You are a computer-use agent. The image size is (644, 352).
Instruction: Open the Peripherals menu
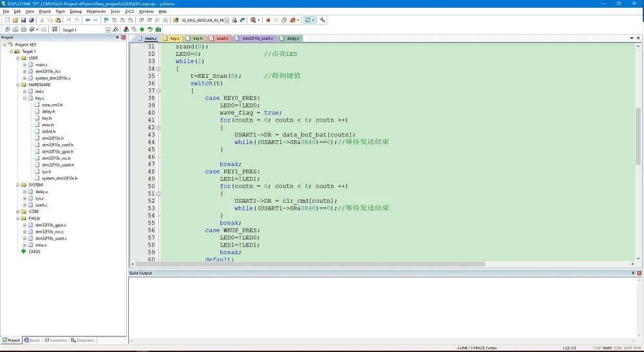[x=96, y=12]
